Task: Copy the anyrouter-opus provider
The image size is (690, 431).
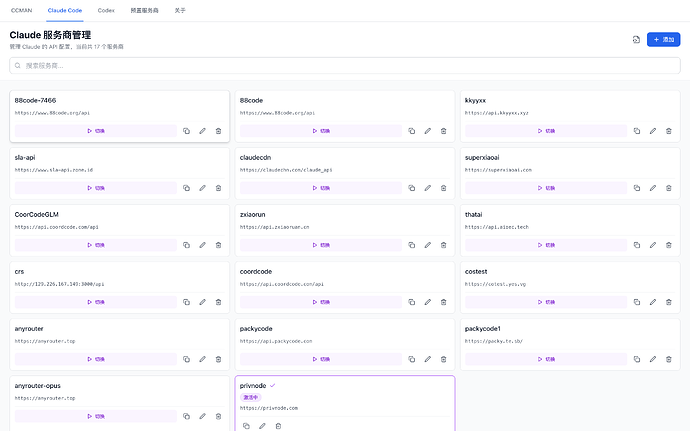Action: click(x=187, y=416)
